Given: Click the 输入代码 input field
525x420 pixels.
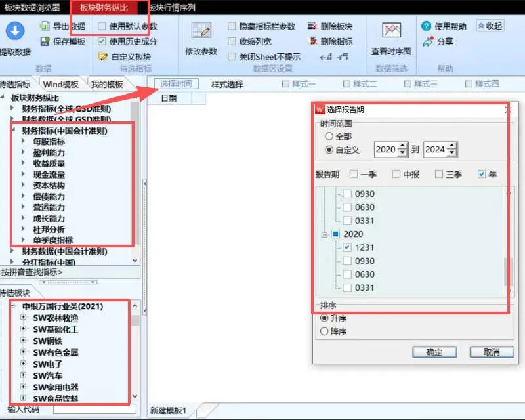Looking at the screenshot, I should click(x=94, y=409).
